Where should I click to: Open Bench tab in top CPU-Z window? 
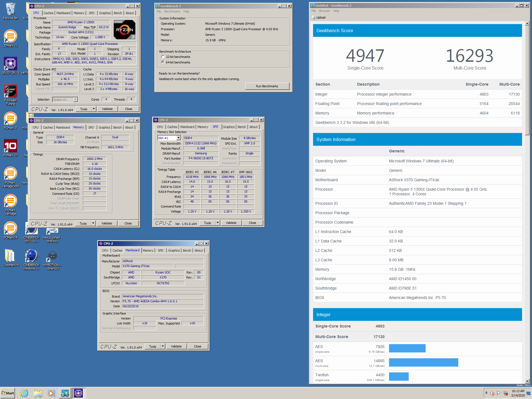118,13
